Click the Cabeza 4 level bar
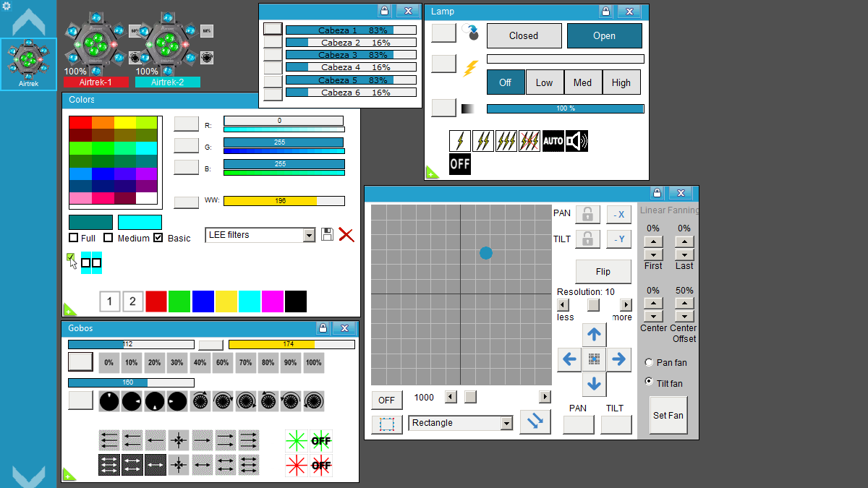868x488 pixels. [x=351, y=67]
